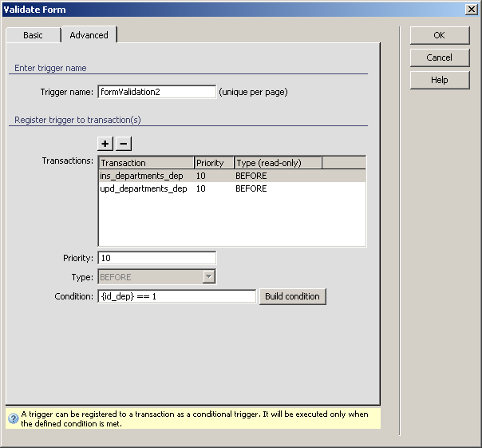Click the Build condition button

(x=292, y=296)
